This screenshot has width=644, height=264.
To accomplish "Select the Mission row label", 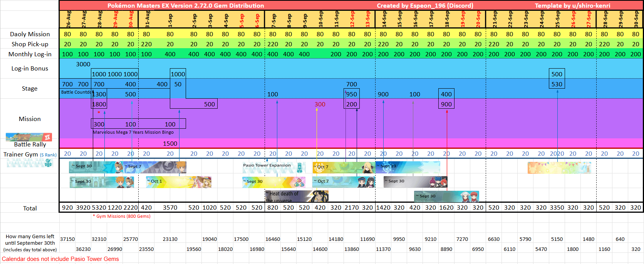I will [30, 119].
